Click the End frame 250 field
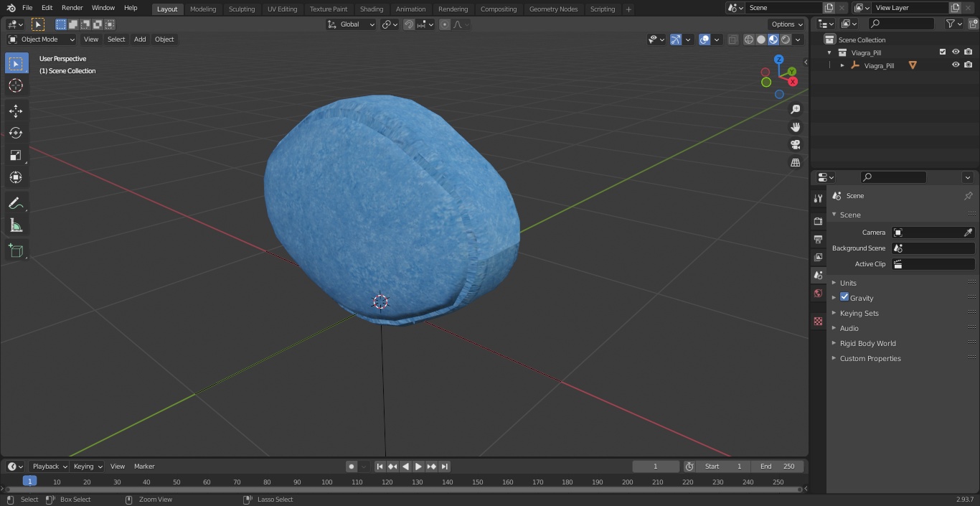The height and width of the screenshot is (506, 980). (778, 467)
